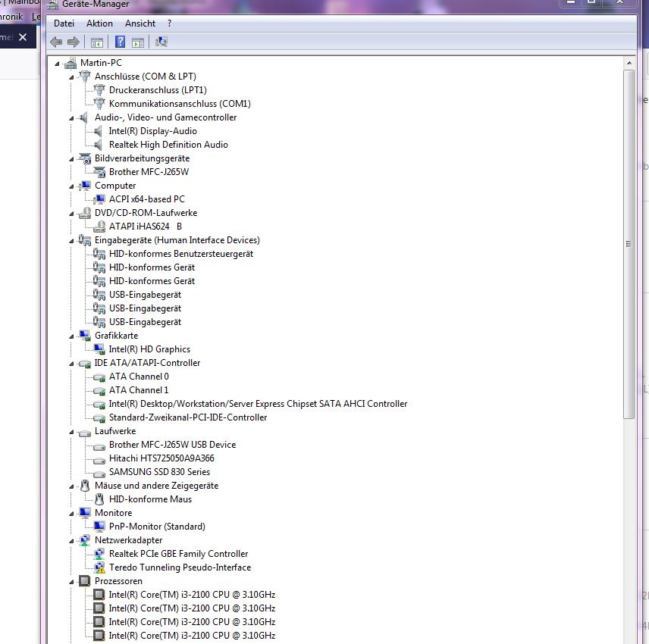Image resolution: width=649 pixels, height=644 pixels.
Task: Collapse the Bildverarbeitungsgeräte category
Action: coord(71,159)
